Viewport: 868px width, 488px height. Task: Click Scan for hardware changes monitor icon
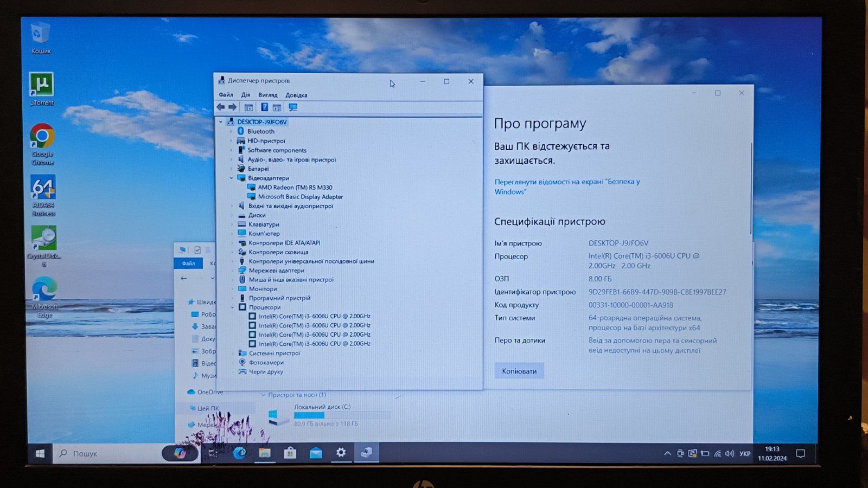pyautogui.click(x=293, y=107)
